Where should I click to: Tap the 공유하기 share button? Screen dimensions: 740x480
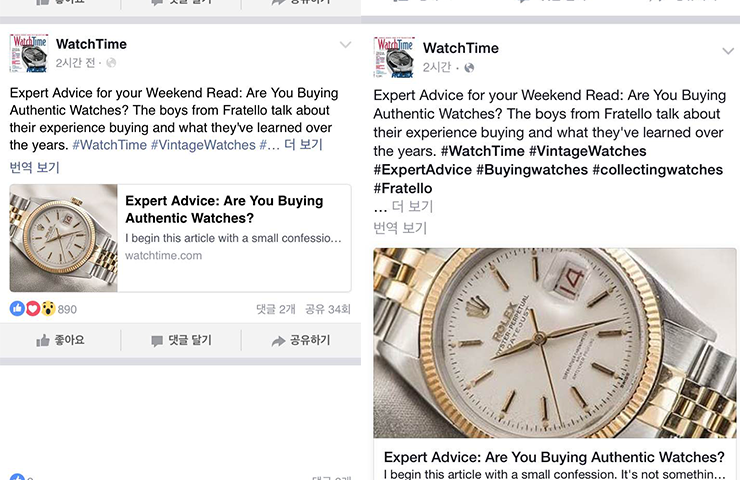pyautogui.click(x=301, y=340)
